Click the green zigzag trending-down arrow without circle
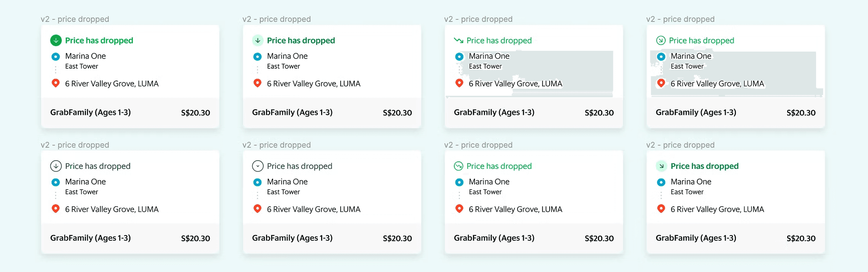 [459, 40]
